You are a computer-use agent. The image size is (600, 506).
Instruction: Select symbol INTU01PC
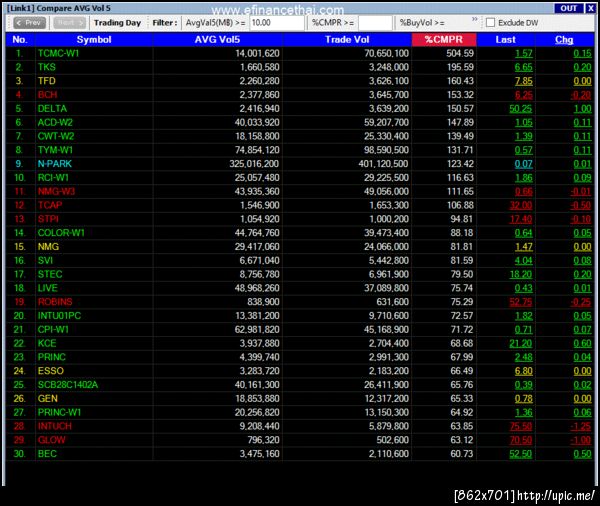point(59,315)
